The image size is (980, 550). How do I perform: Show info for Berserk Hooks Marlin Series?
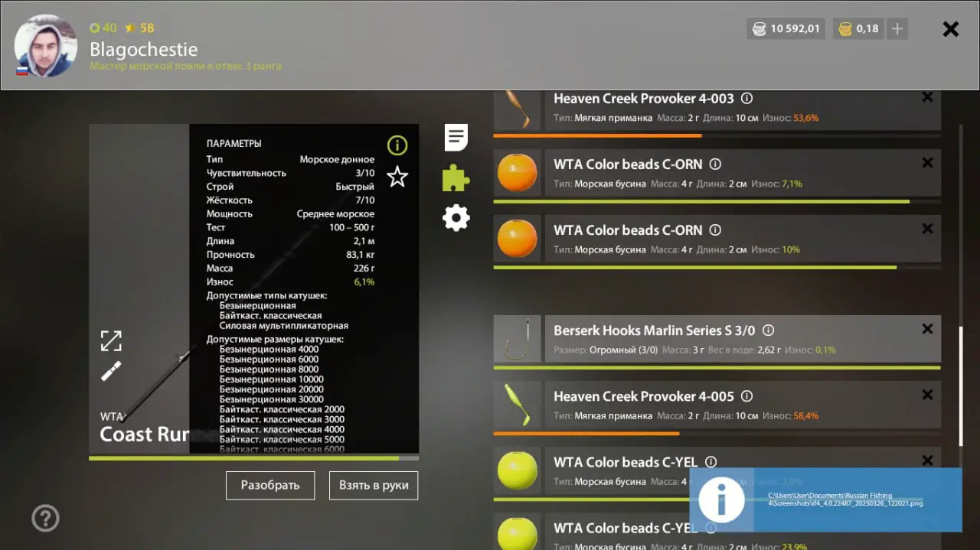point(768,330)
